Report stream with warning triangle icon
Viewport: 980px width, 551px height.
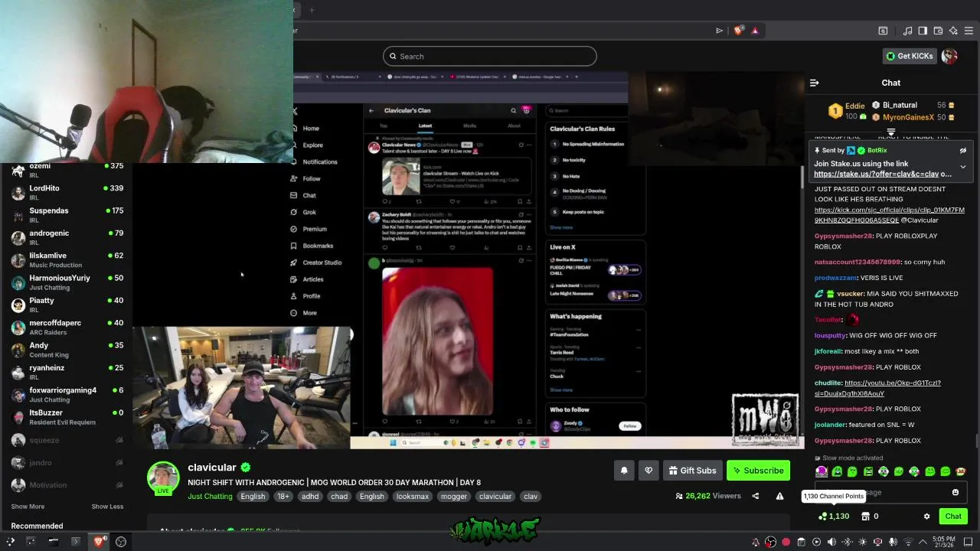tap(779, 496)
